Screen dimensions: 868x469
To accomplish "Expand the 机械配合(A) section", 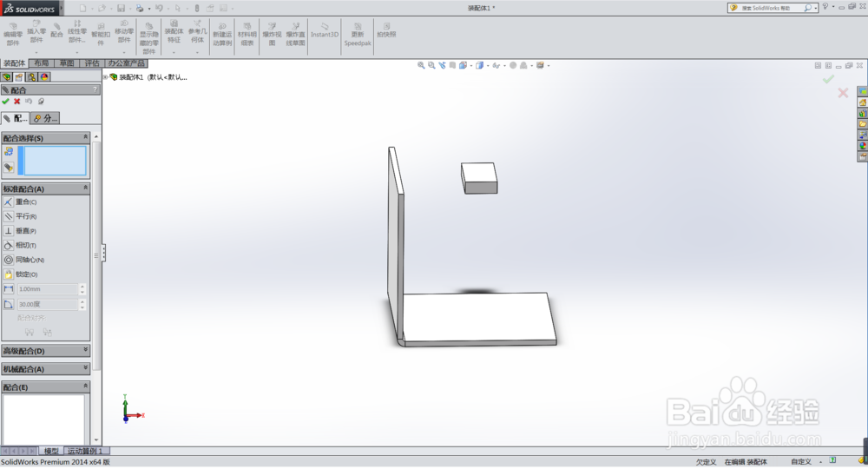I will [x=85, y=368].
